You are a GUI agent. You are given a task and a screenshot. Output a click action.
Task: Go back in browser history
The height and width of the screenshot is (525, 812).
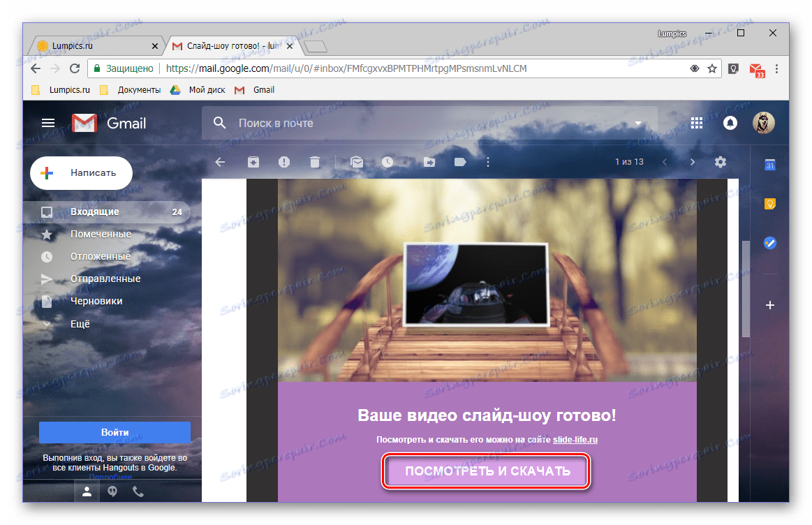click(35, 68)
